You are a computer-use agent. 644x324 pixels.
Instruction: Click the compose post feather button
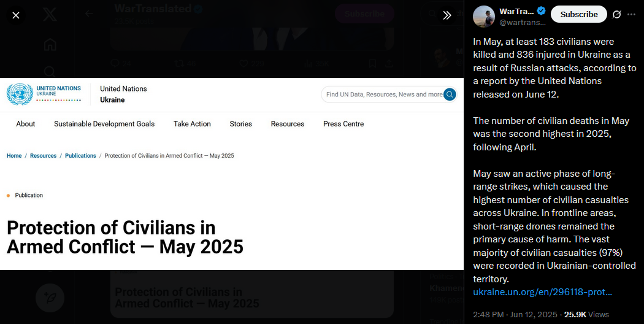50,298
